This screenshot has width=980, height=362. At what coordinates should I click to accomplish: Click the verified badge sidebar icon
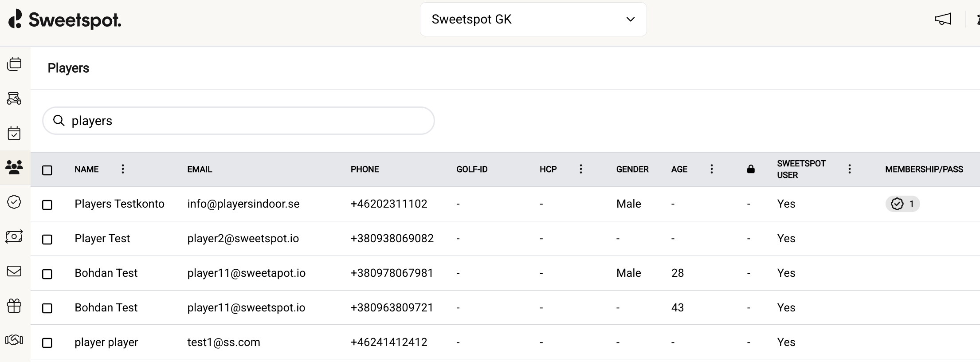pos(14,202)
